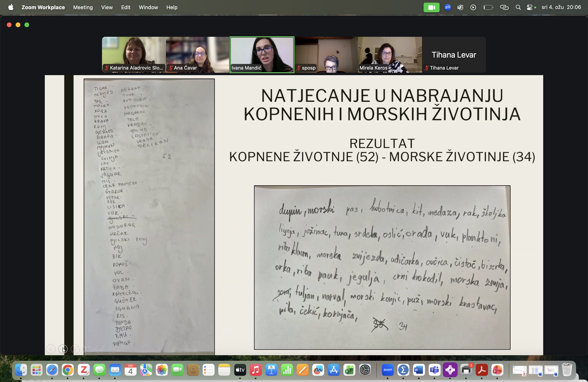588x382 pixels.
Task: Open the red Z app in dock
Action: pyautogui.click(x=83, y=370)
